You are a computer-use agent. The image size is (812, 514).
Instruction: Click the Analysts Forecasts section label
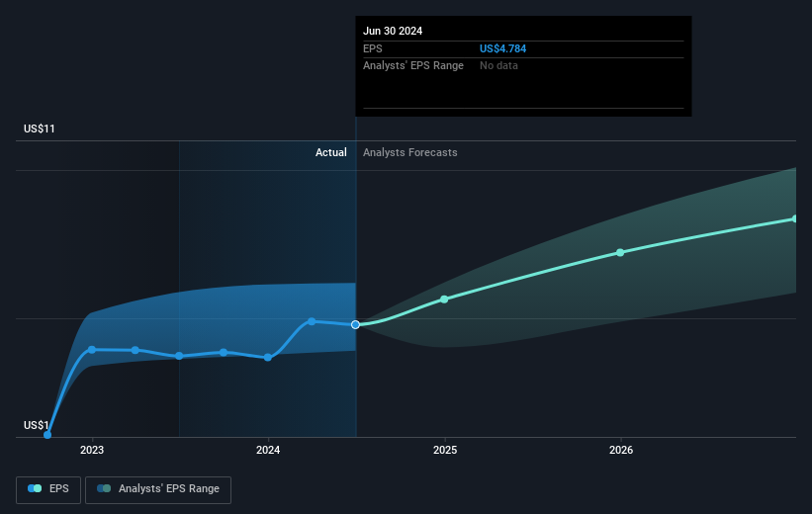pyautogui.click(x=409, y=152)
